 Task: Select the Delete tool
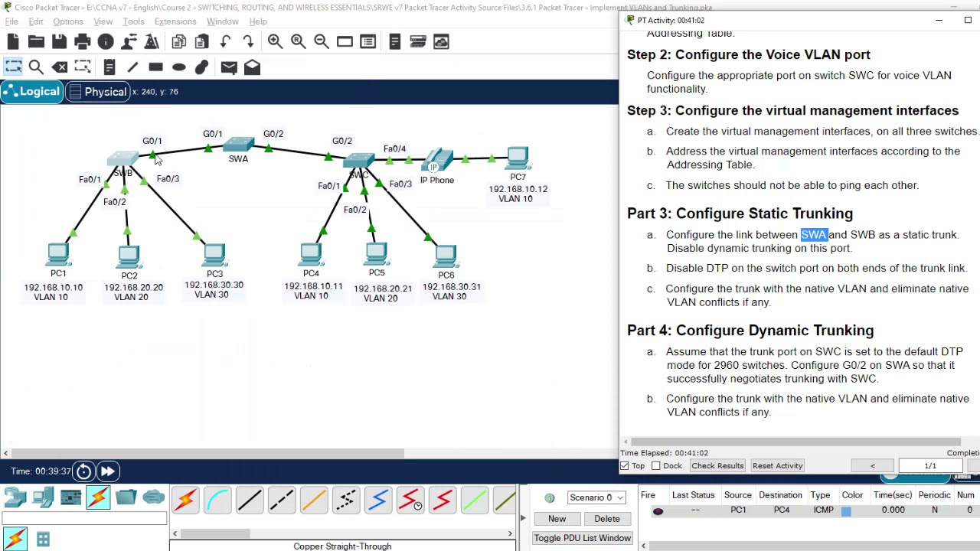click(x=60, y=67)
